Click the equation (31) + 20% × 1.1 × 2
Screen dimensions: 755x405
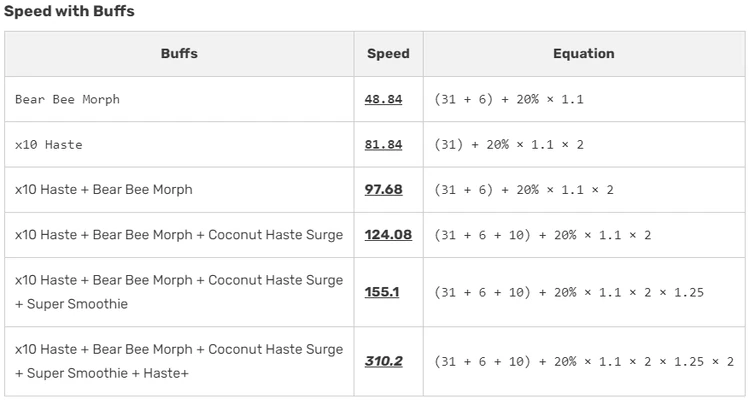click(x=509, y=145)
